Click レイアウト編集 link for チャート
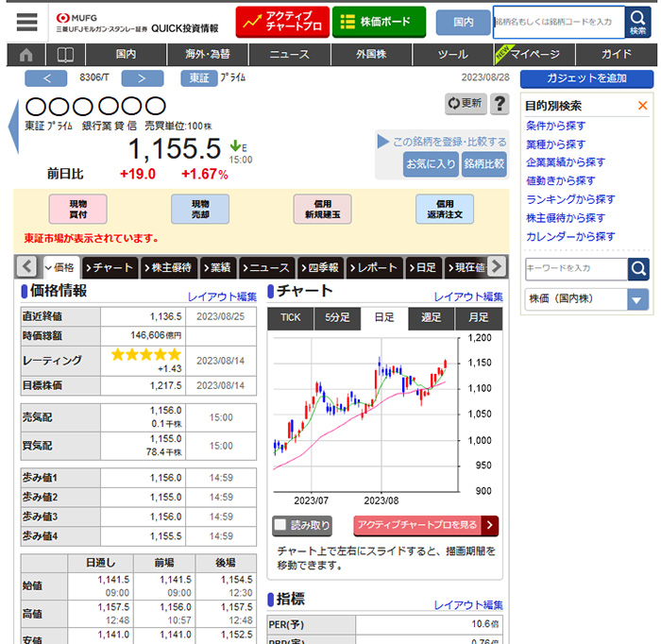 [468, 297]
